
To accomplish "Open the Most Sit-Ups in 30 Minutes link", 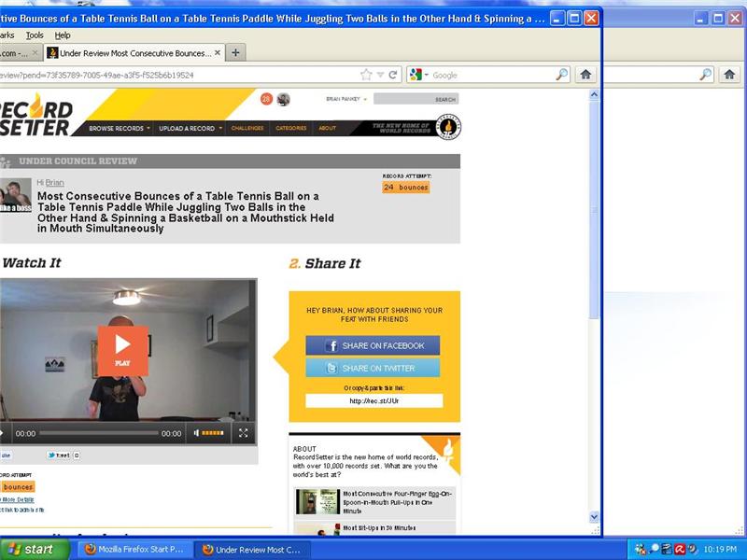I will point(379,527).
